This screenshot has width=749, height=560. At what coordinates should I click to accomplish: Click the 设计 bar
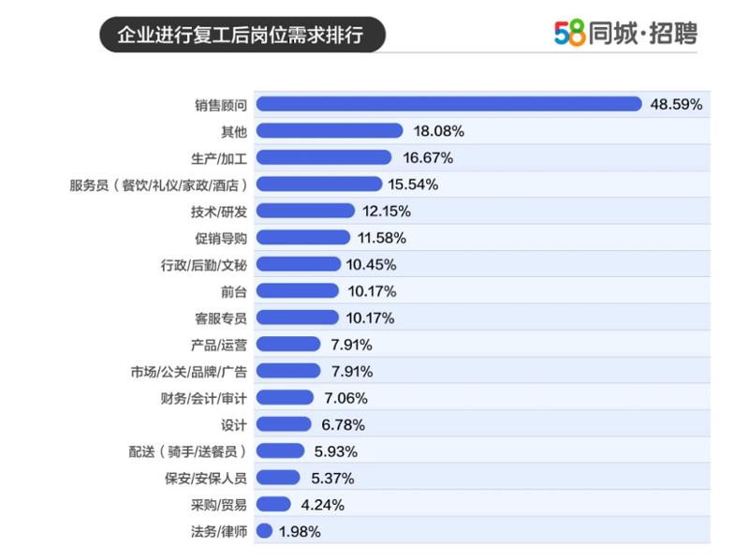click(283, 424)
